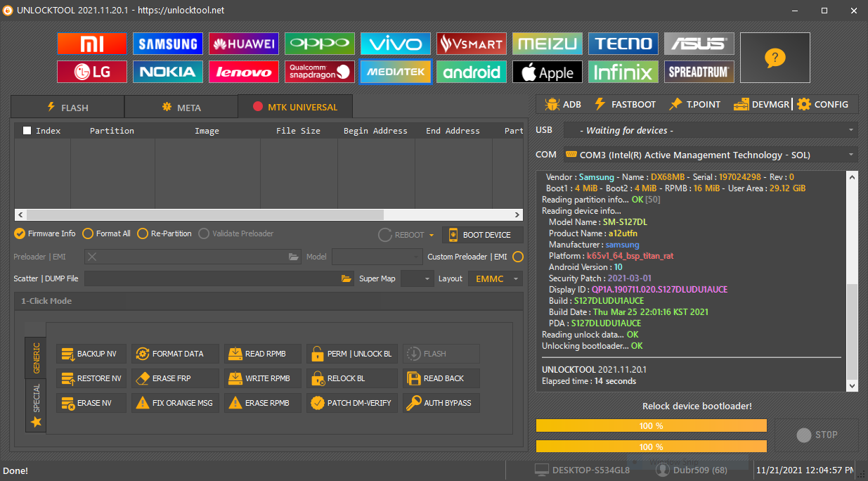
Task: Select the Spreadtrum brand icon
Action: (x=699, y=72)
